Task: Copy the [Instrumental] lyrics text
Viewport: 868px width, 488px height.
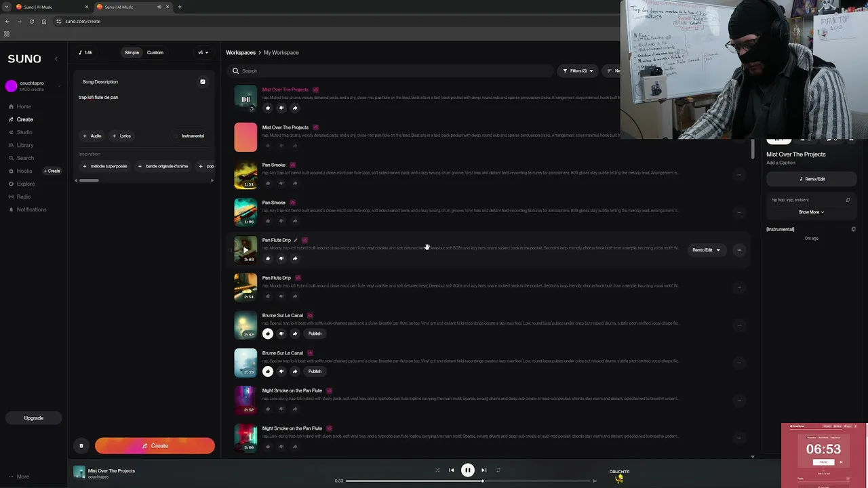Action: 853,229
